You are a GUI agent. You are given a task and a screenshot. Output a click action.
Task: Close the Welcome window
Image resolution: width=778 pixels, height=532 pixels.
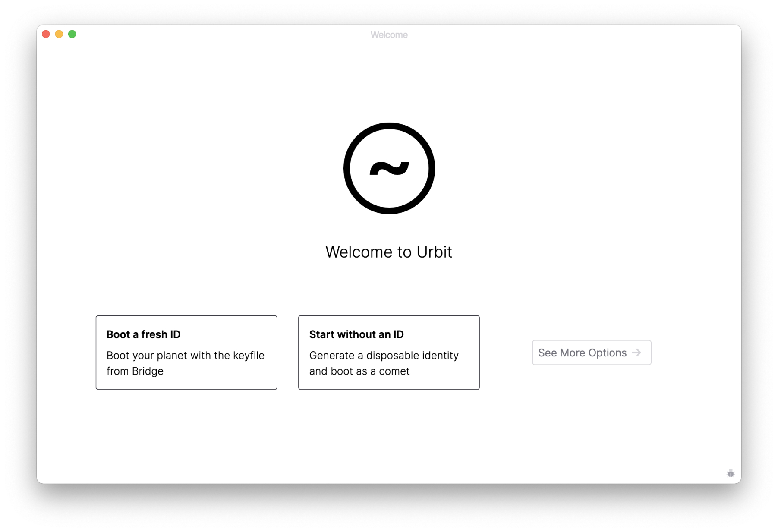click(46, 34)
